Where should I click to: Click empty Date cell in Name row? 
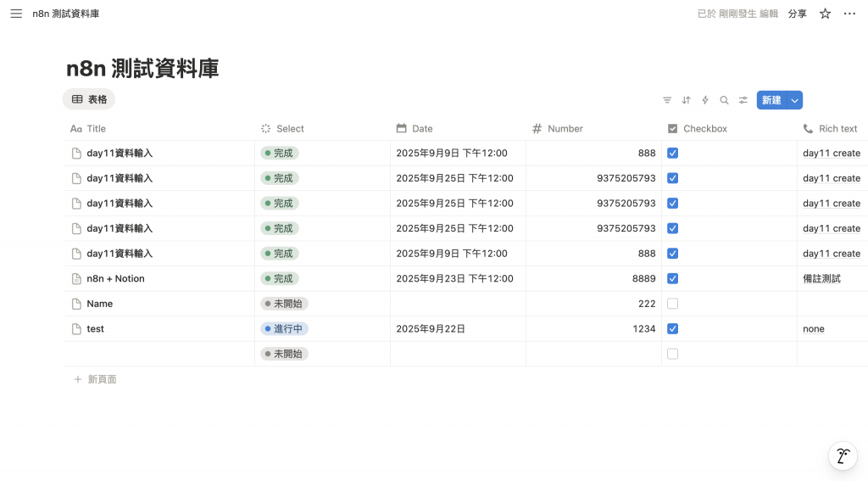coord(459,304)
